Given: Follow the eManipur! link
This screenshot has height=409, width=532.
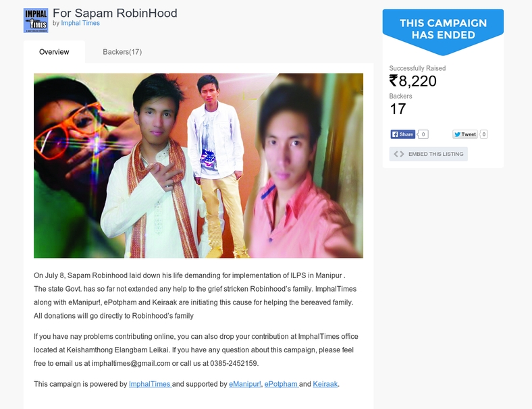Looking at the screenshot, I should coord(245,384).
